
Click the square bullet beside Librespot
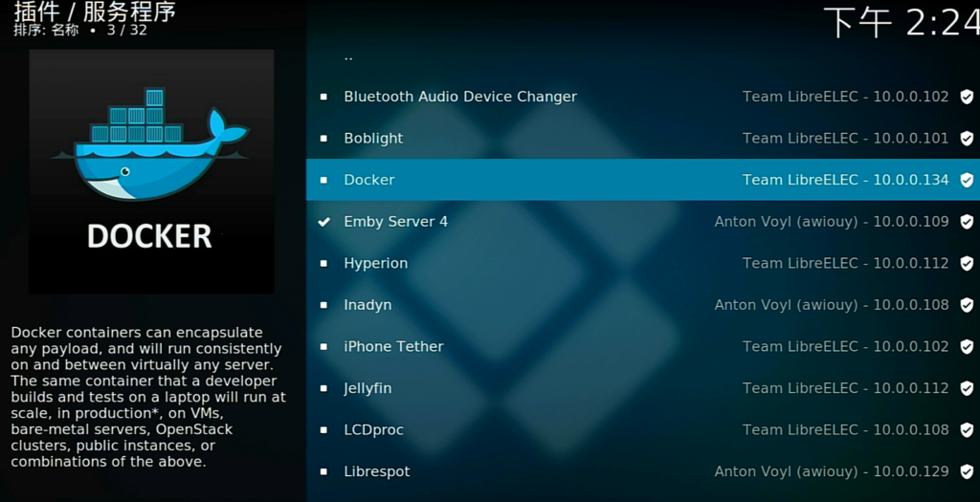pyautogui.click(x=323, y=472)
